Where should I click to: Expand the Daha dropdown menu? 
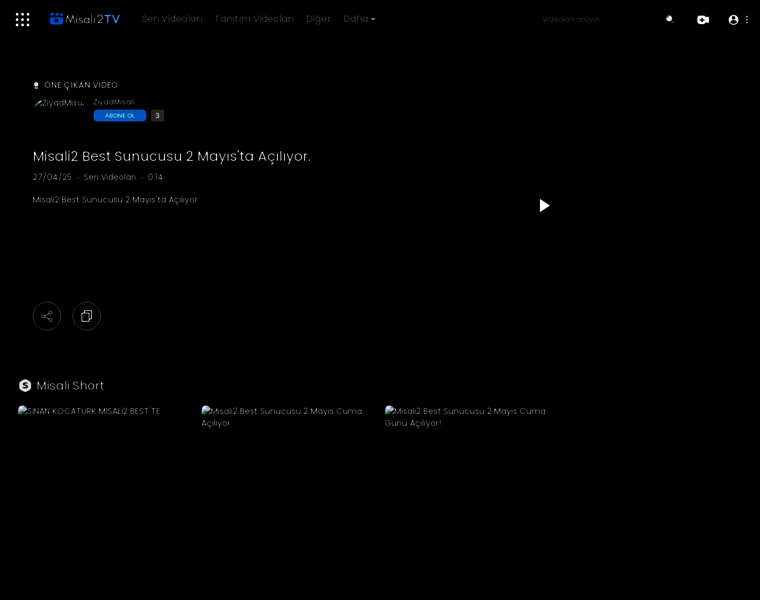(x=359, y=19)
